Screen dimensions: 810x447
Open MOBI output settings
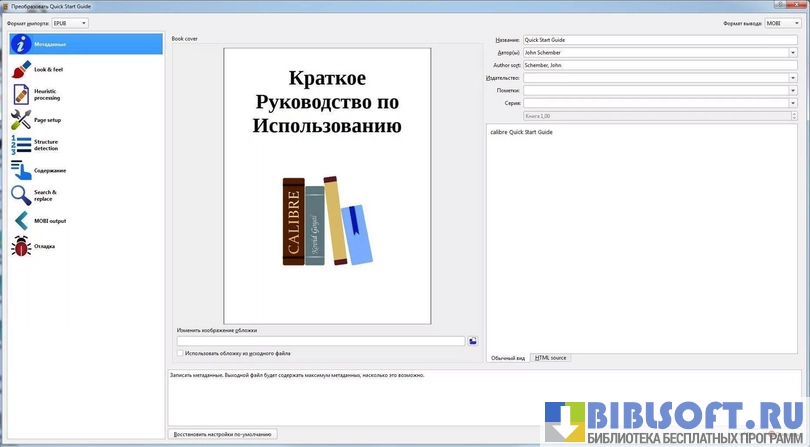click(x=85, y=220)
